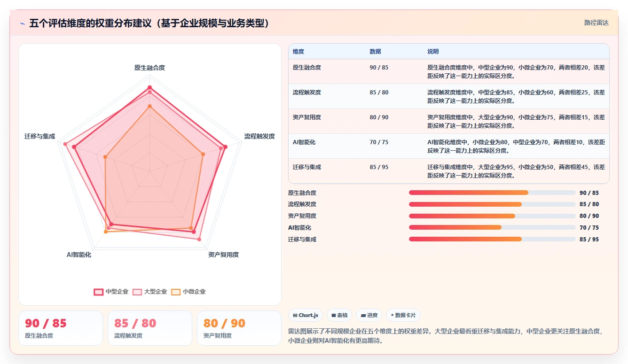
Task: Click the page title 五个评估维度的权重分布建议
Action: 149,23
